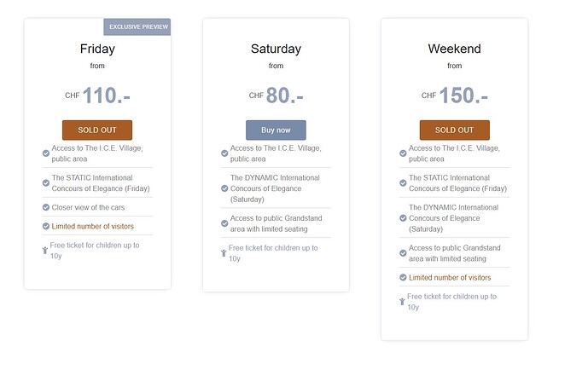Click child icon on Weekend free ticket row
Image resolution: width=588 pixels, height=370 pixels.
[402, 302]
